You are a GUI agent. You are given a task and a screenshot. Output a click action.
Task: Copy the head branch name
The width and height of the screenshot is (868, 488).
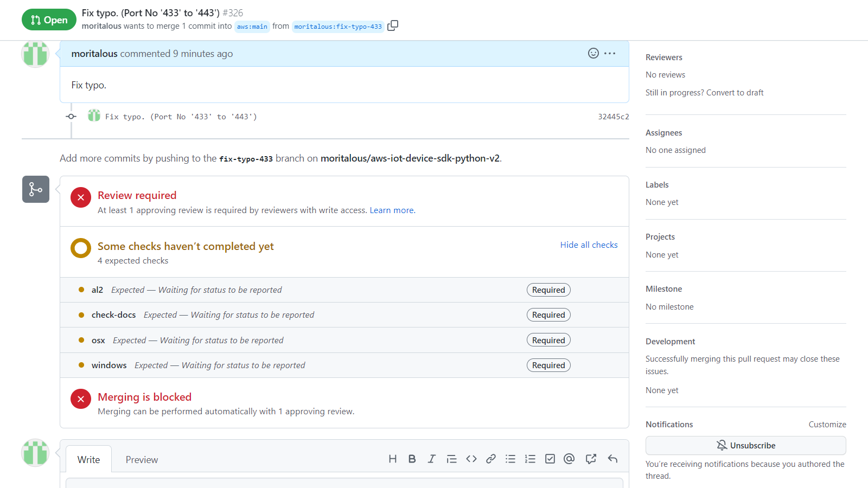coord(393,25)
